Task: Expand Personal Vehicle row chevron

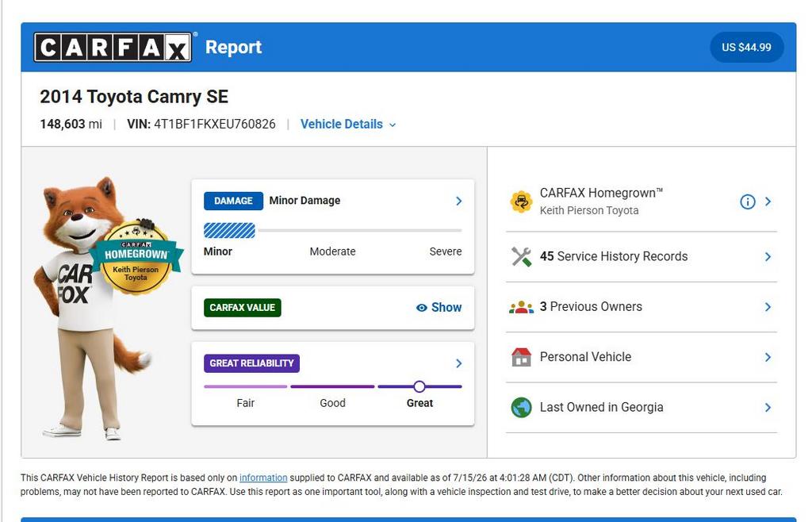Action: coord(768,357)
